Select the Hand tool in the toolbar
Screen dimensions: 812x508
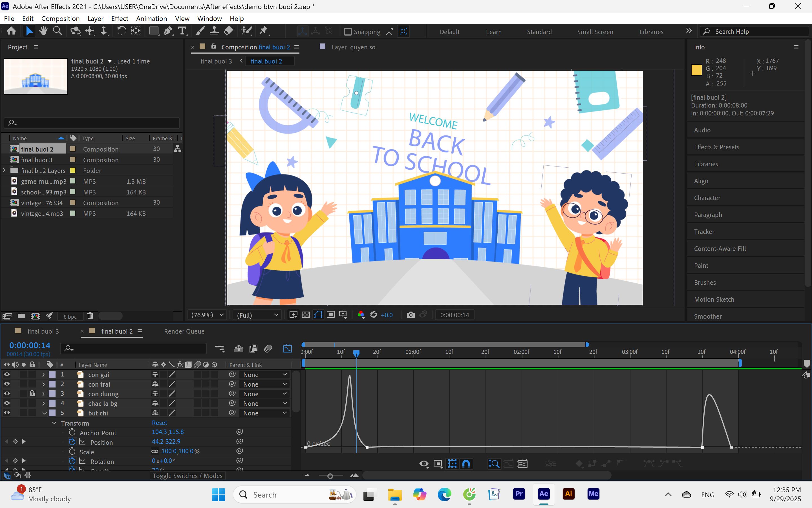(43, 31)
